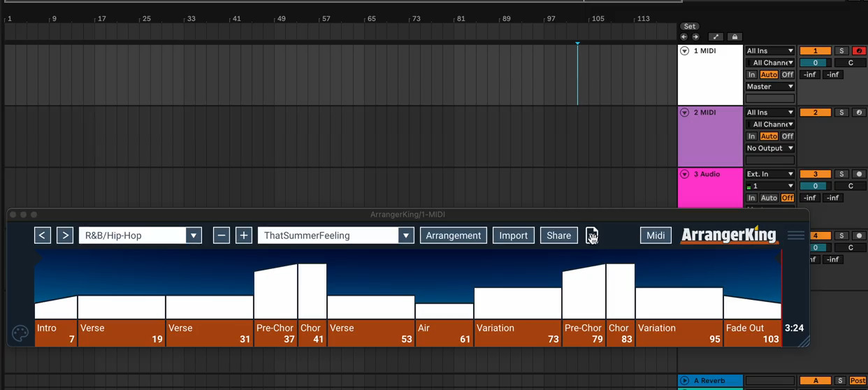Go to next genre with right arrow
Image resolution: width=868 pixels, height=390 pixels.
65,236
